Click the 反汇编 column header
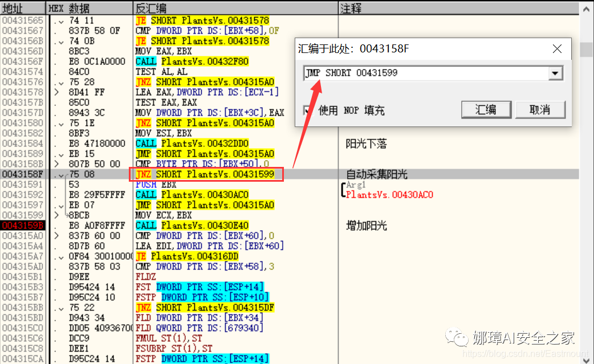Viewport: 594px width, 364px height. 235,8
